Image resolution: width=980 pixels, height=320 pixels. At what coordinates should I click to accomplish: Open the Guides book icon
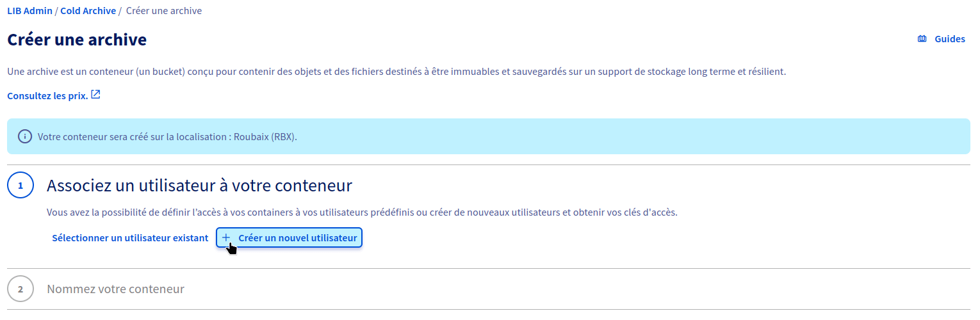[922, 39]
